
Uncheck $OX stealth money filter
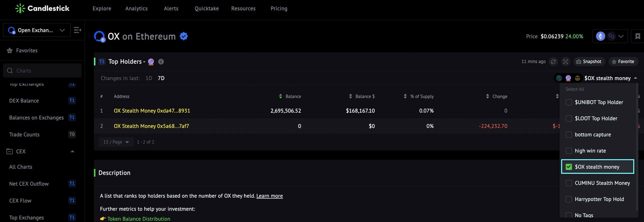coord(569,167)
